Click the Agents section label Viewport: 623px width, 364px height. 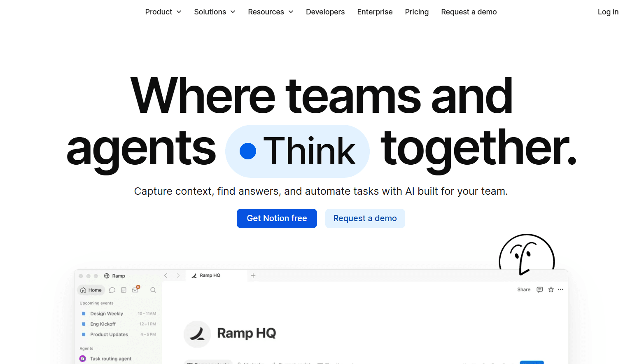(86, 348)
